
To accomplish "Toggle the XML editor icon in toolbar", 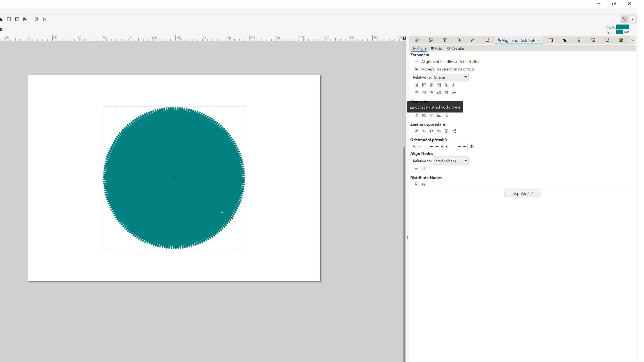I will coord(9,19).
